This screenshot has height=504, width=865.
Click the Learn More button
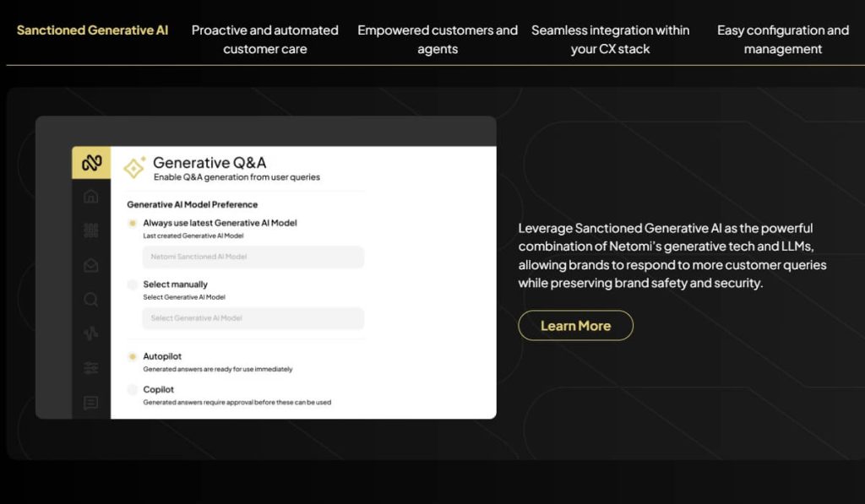coord(575,326)
